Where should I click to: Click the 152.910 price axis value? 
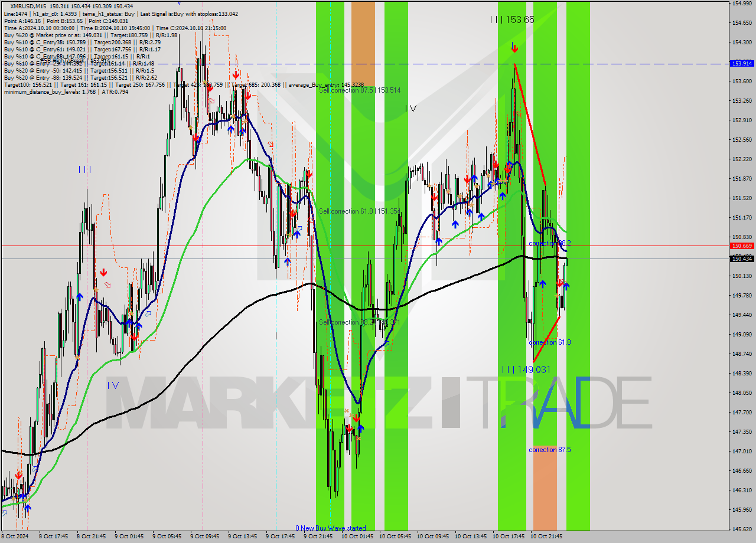click(742, 120)
